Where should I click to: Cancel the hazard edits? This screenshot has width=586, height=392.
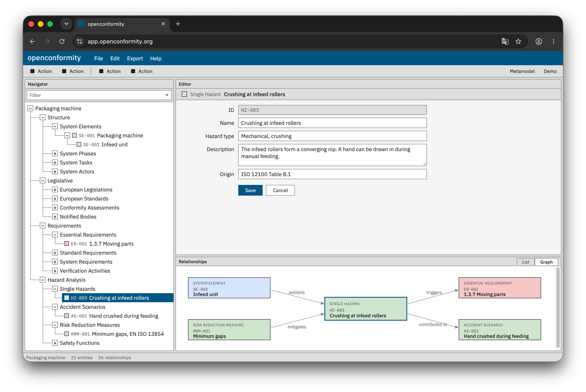click(x=280, y=190)
